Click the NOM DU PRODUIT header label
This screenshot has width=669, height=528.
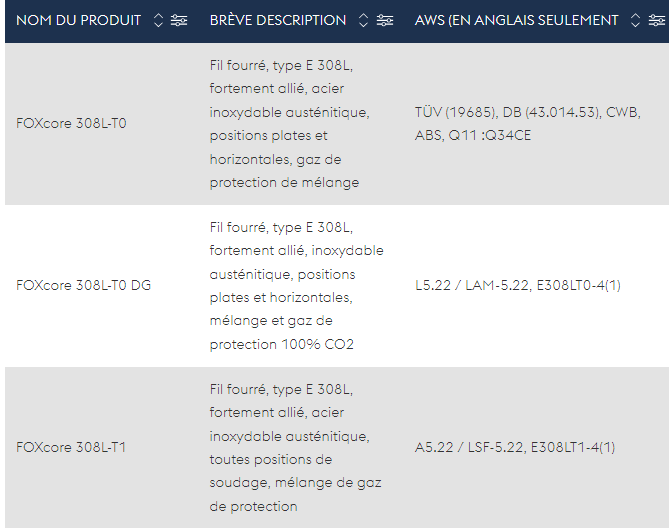tap(78, 21)
